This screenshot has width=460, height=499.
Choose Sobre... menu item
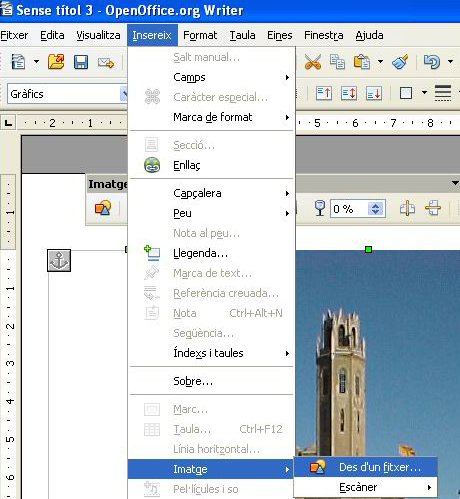click(211, 381)
